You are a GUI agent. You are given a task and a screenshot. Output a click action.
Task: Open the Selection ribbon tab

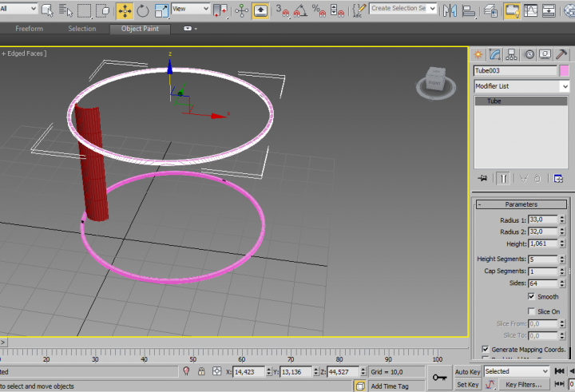tap(81, 29)
